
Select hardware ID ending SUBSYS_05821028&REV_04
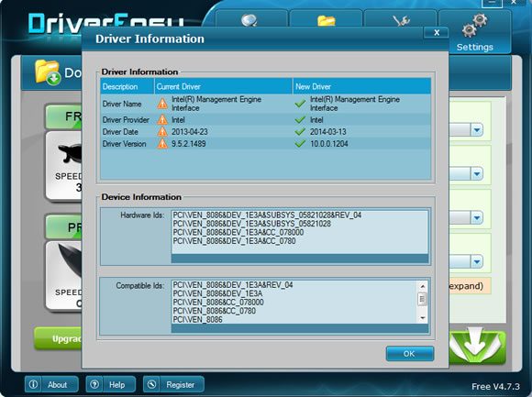pyautogui.click(x=267, y=215)
